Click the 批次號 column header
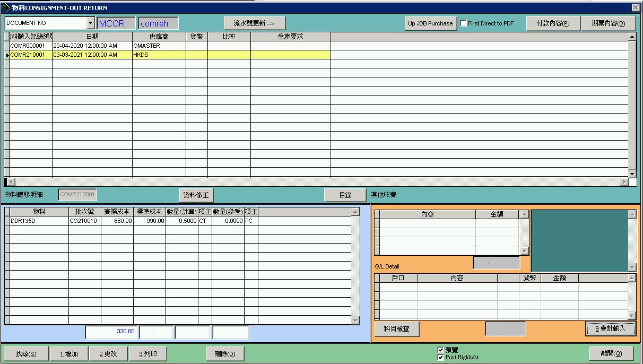The height and width of the screenshot is (364, 643). pyautogui.click(x=84, y=212)
